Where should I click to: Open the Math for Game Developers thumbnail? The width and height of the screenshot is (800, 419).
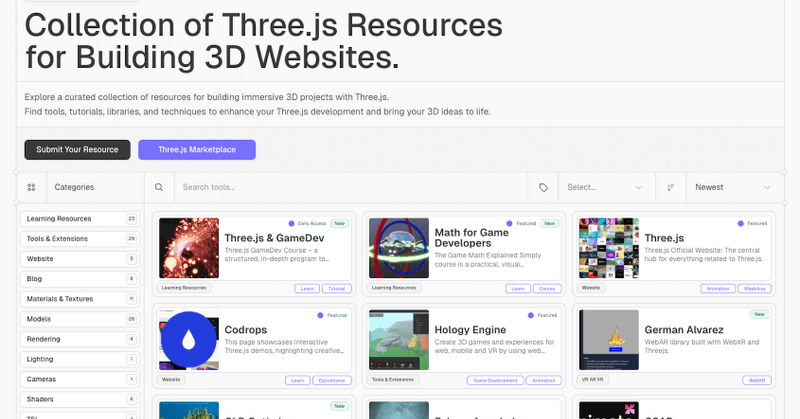tap(399, 248)
